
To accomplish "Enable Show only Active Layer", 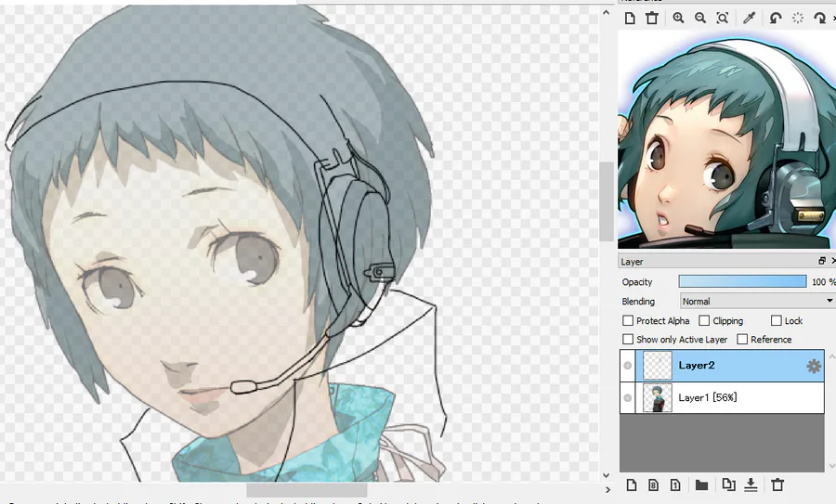I will [628, 340].
